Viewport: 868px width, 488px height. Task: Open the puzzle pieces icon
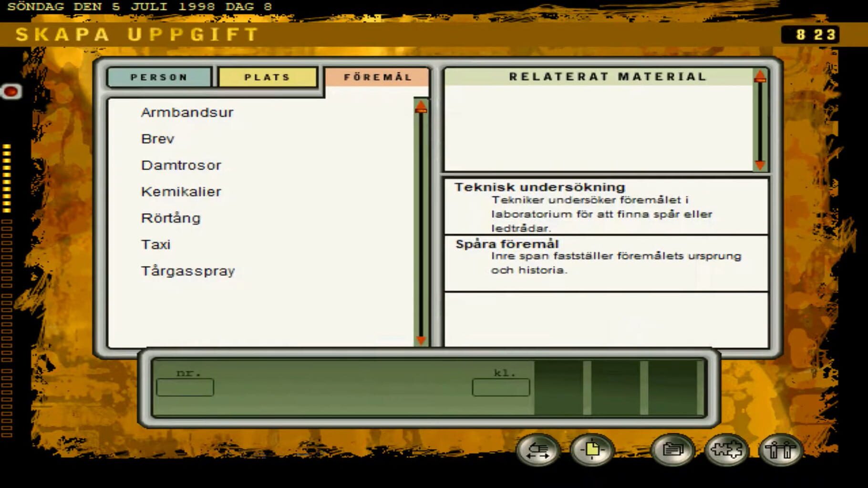tap(726, 450)
